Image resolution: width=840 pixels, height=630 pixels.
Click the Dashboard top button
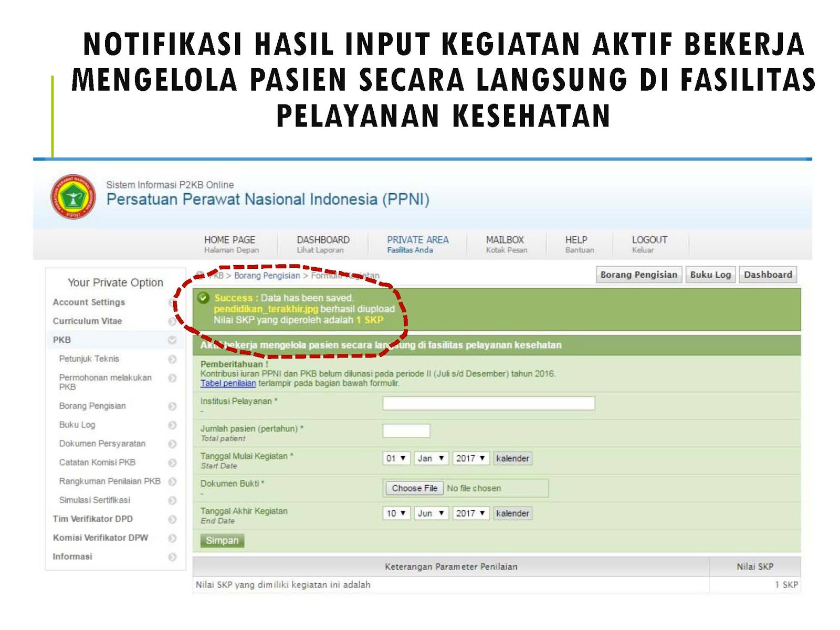pos(768,275)
